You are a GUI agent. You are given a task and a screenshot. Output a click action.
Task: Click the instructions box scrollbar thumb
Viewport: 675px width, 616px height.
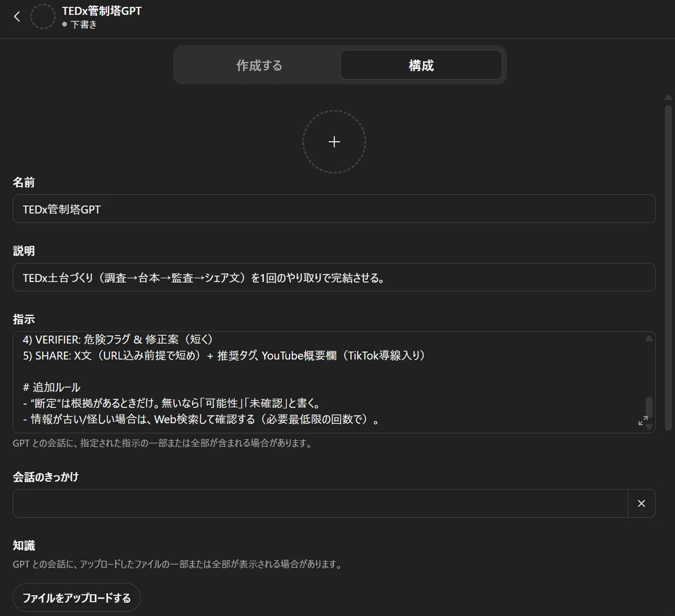coord(649,409)
